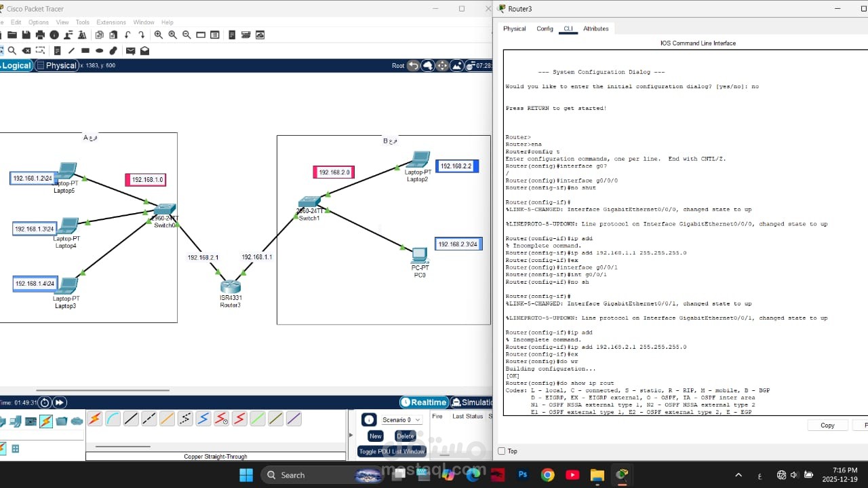The height and width of the screenshot is (488, 868).
Task: Select the Add Complex PDU open envelope
Action: tap(145, 50)
